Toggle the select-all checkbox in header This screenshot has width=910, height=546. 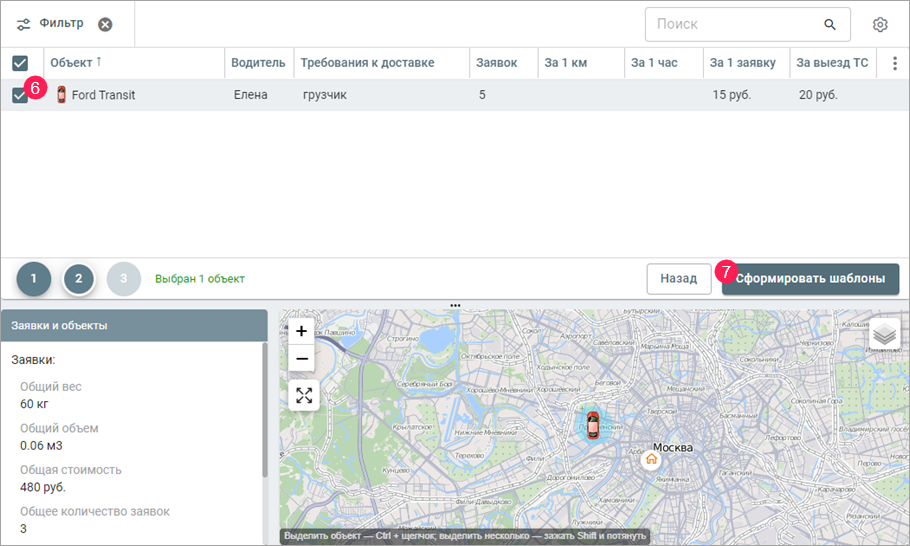tap(20, 63)
